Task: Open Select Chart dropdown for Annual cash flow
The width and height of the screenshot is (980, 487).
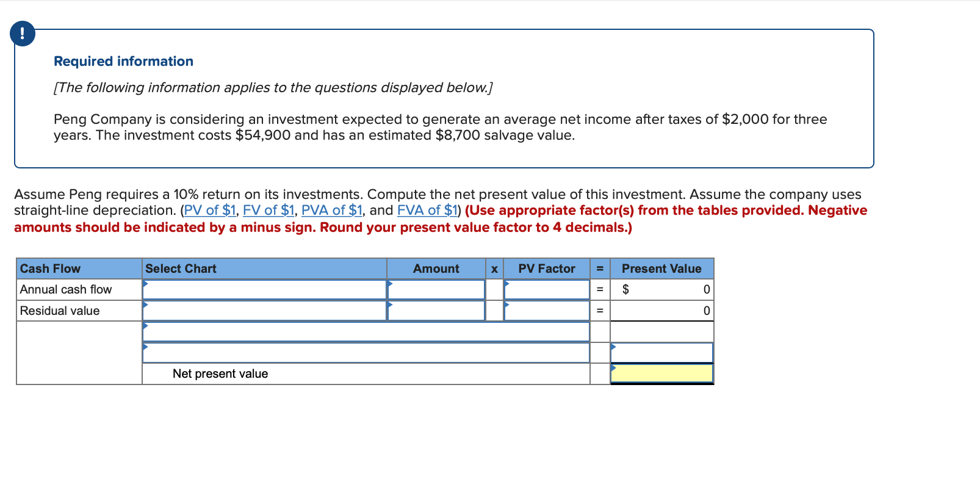Action: pyautogui.click(x=264, y=289)
